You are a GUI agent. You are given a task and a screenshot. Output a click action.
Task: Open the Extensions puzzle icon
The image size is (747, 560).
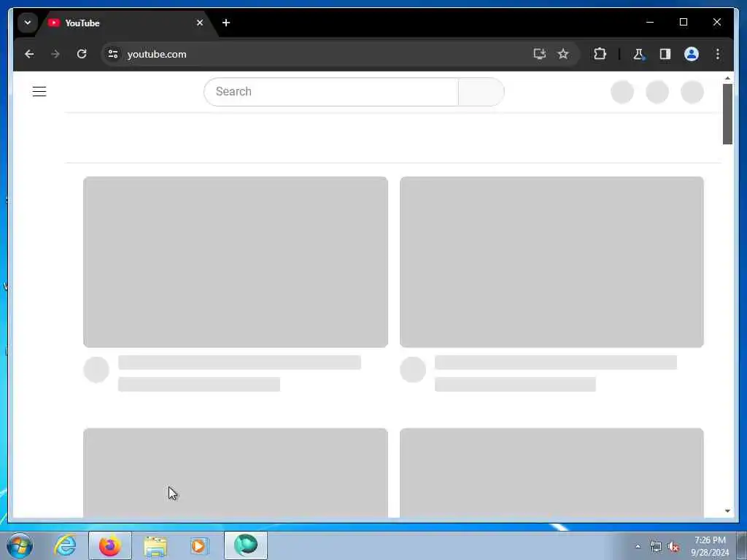point(600,54)
